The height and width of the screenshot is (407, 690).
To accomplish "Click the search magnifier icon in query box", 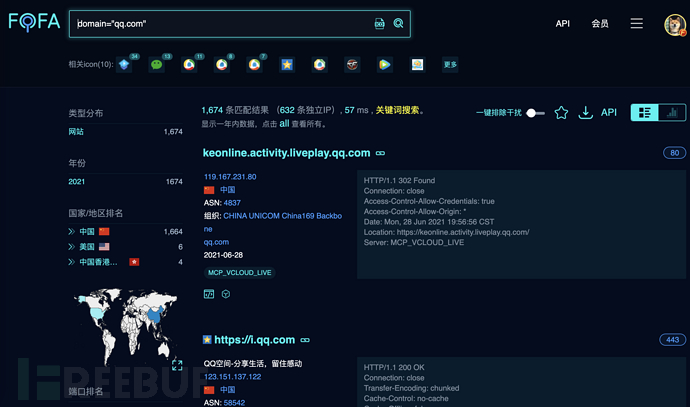I will (398, 23).
